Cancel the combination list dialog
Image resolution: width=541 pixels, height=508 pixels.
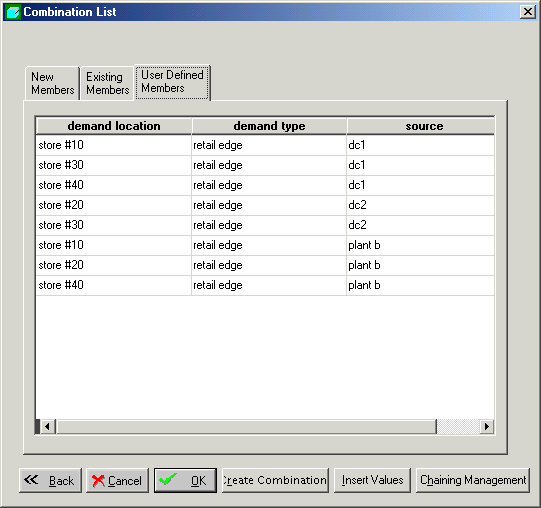click(x=117, y=480)
